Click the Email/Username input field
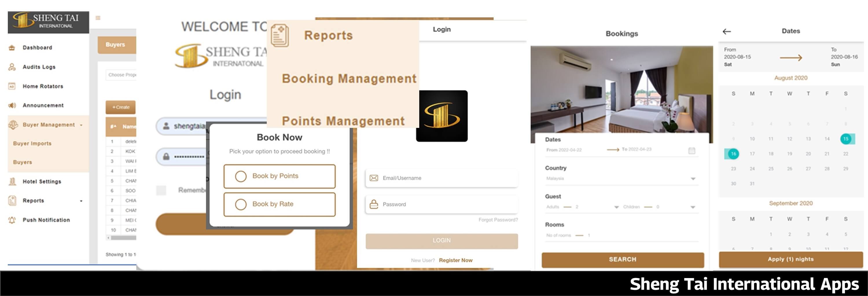The width and height of the screenshot is (868, 296). coord(445,178)
